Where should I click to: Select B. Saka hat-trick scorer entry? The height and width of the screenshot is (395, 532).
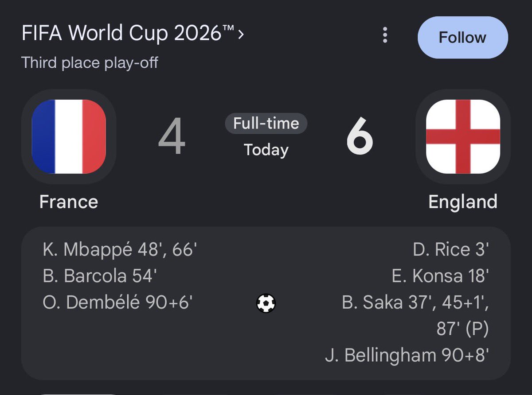(x=415, y=316)
